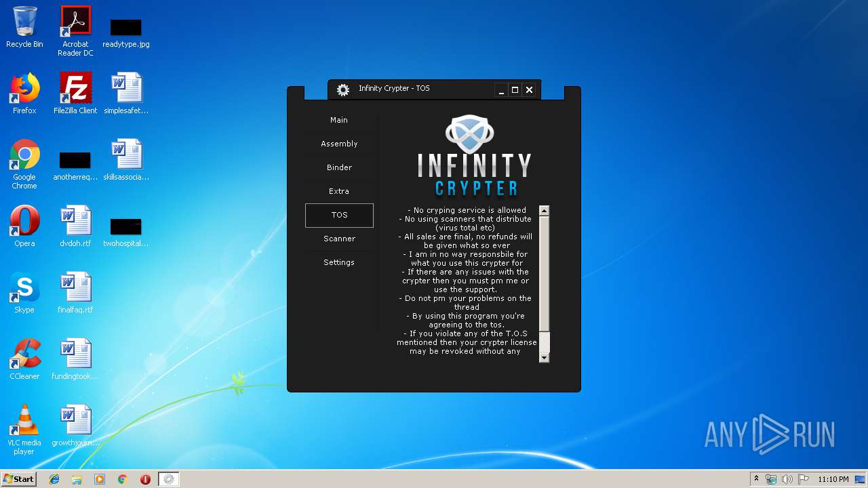Image resolution: width=868 pixels, height=488 pixels.
Task: Click the gear icon in Infinity Crypter title bar
Action: pyautogui.click(x=343, y=89)
